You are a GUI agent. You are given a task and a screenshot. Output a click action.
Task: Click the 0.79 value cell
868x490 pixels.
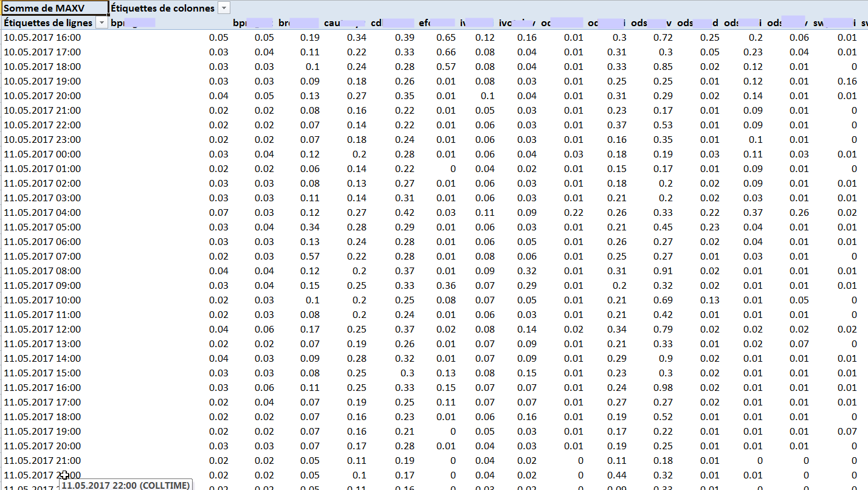click(663, 330)
